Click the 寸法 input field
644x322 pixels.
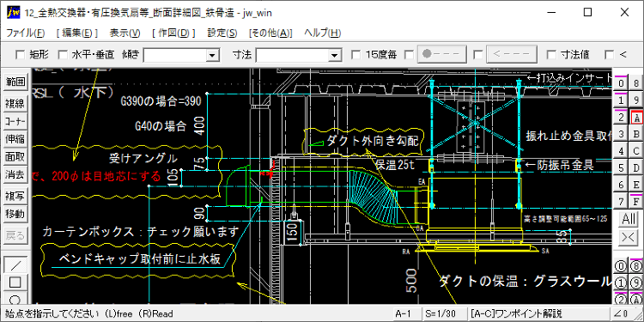click(293, 55)
